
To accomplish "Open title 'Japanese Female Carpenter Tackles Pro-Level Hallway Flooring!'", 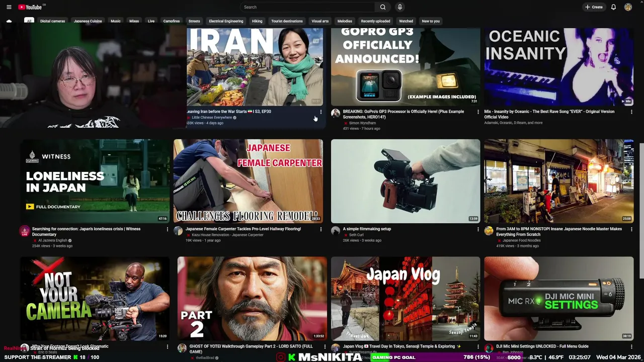I will (243, 229).
